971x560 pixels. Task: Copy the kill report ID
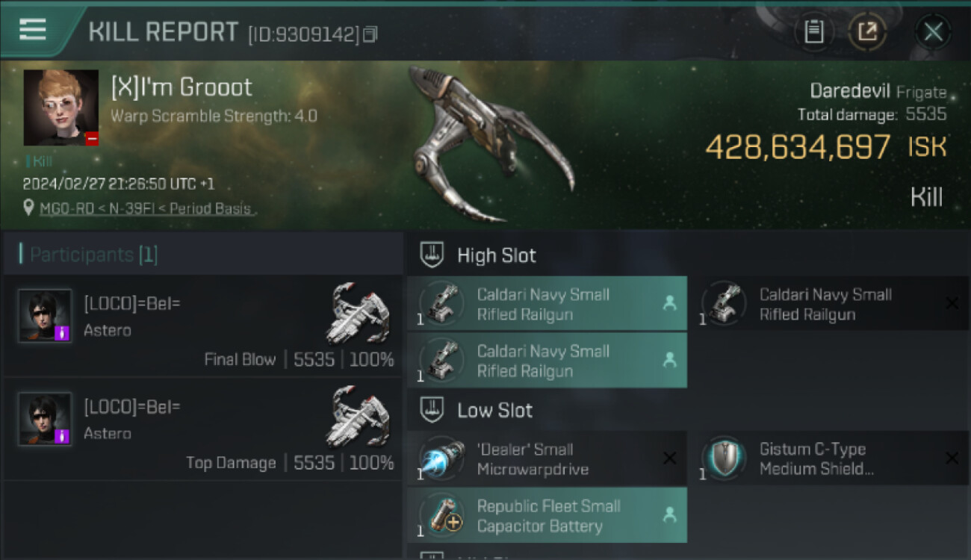370,34
